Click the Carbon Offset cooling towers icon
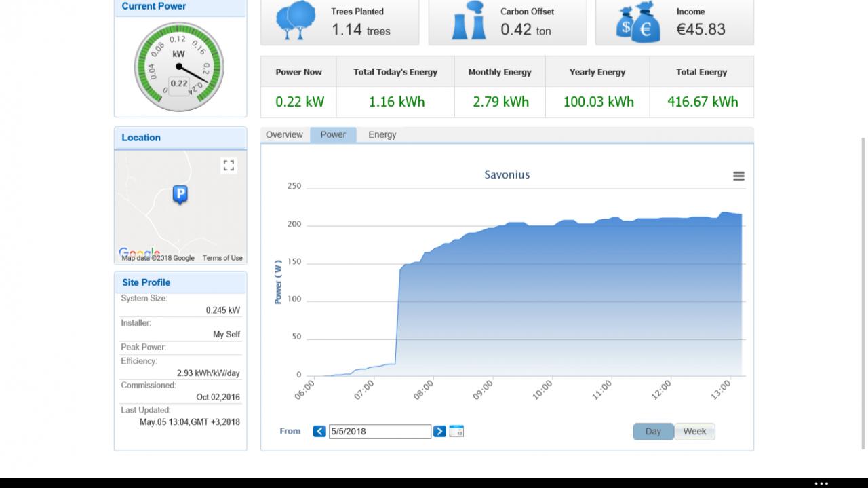The image size is (868, 488). [469, 22]
